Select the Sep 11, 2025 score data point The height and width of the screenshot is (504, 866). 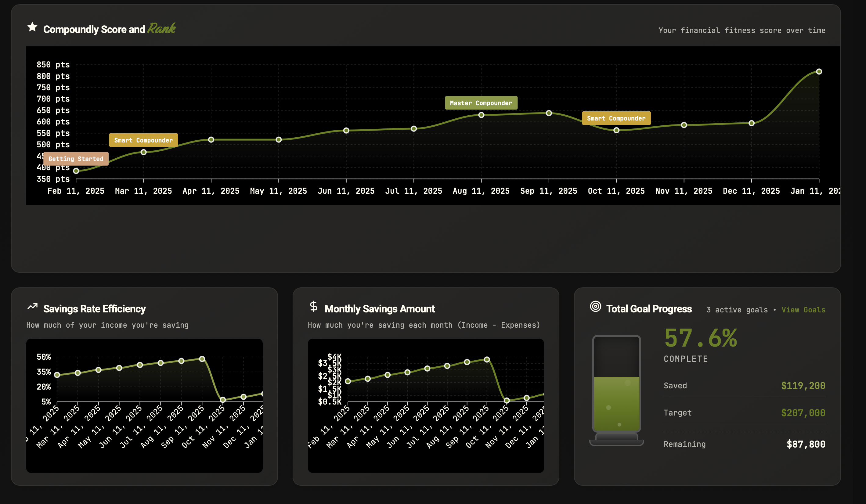coord(549,113)
